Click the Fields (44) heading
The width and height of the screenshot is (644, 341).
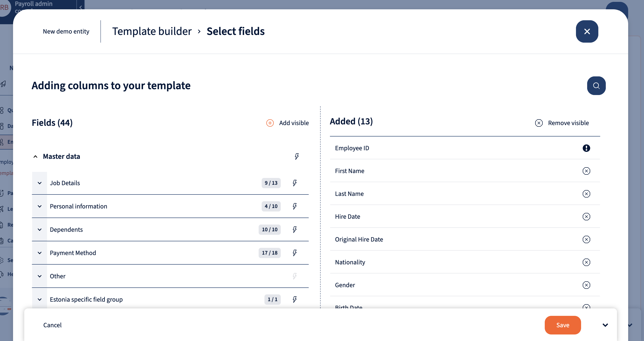click(52, 123)
